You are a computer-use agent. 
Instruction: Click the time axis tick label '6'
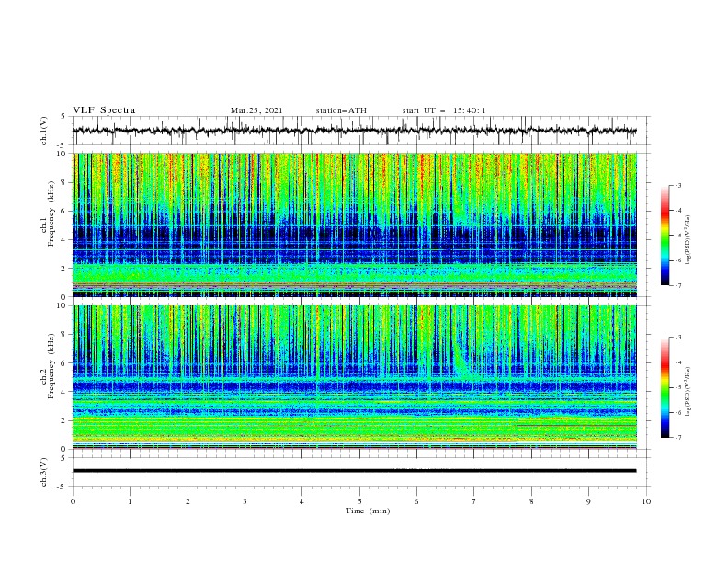pyautogui.click(x=416, y=501)
